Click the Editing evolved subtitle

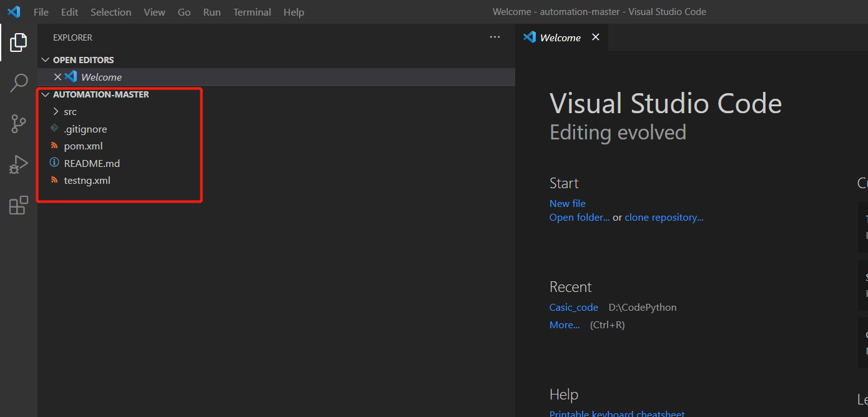click(x=618, y=132)
